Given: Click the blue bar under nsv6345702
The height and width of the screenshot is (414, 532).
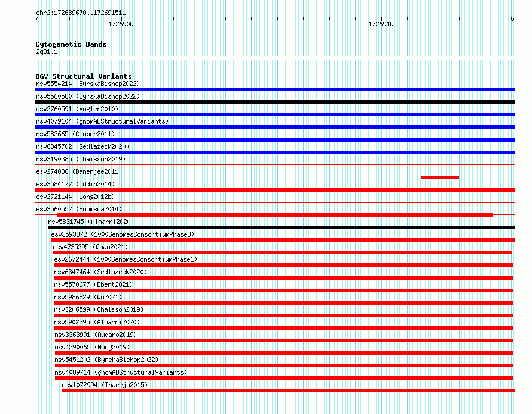Looking at the screenshot, I should [x=275, y=152].
